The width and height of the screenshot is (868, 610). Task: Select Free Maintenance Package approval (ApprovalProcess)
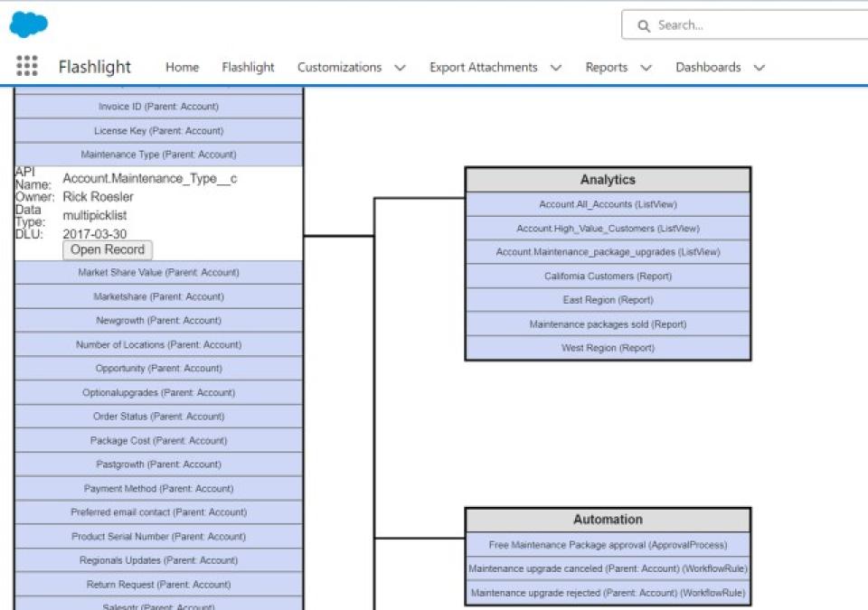[x=608, y=545]
